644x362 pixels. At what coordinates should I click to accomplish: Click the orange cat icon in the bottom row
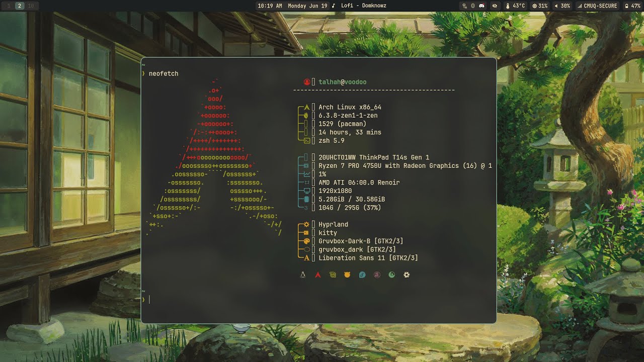tap(347, 275)
